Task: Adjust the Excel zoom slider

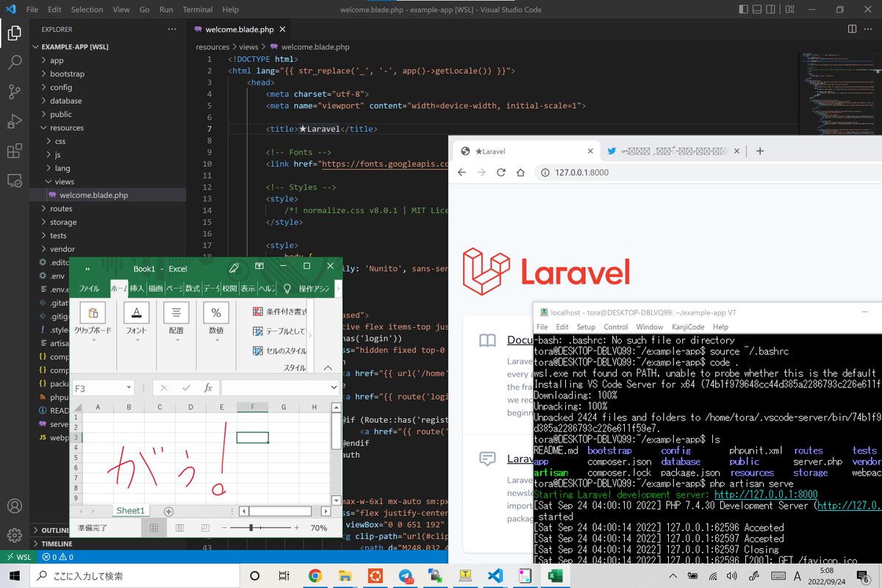Action: pyautogui.click(x=251, y=528)
